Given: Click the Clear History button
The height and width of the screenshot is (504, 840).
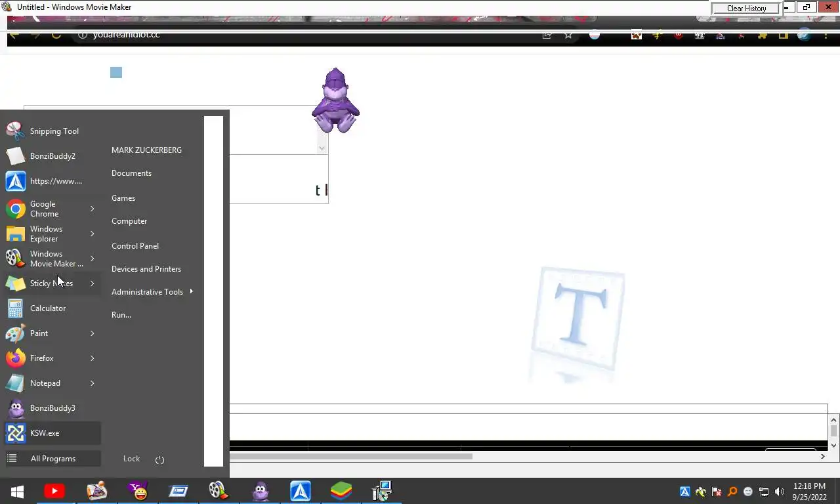Looking at the screenshot, I should click(746, 9).
